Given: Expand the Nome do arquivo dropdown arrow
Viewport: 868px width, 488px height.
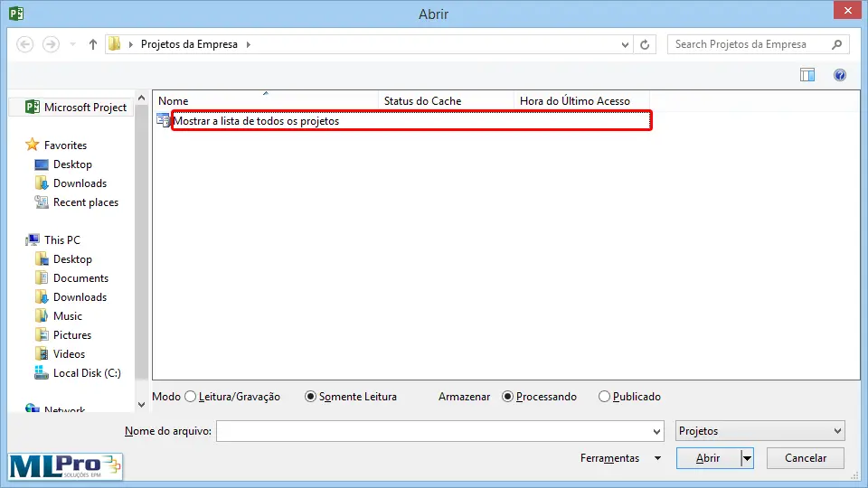Looking at the screenshot, I should [656, 431].
